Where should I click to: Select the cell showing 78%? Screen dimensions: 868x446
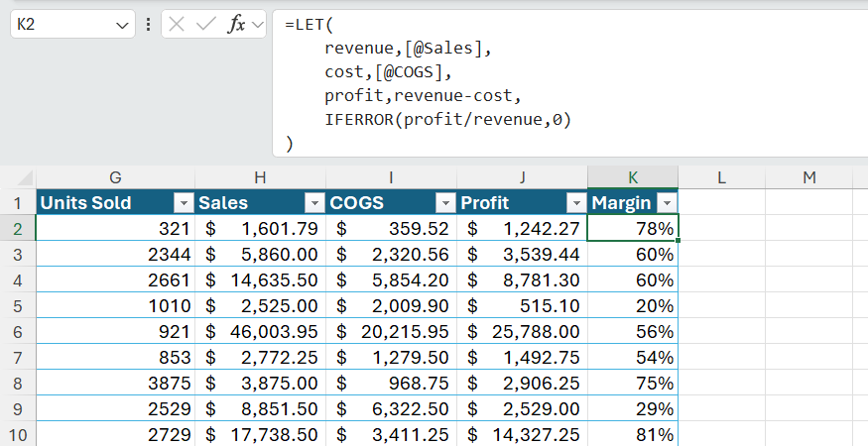(x=633, y=228)
